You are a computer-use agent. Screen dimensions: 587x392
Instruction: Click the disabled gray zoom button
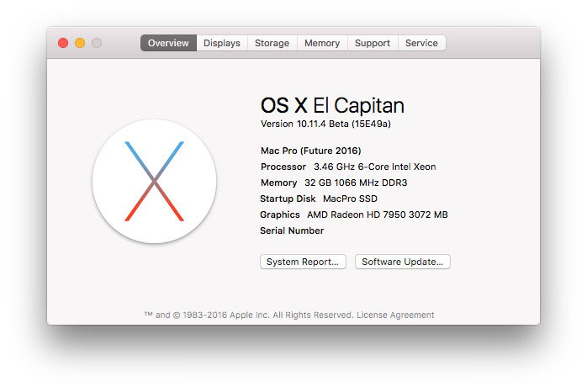tap(97, 43)
